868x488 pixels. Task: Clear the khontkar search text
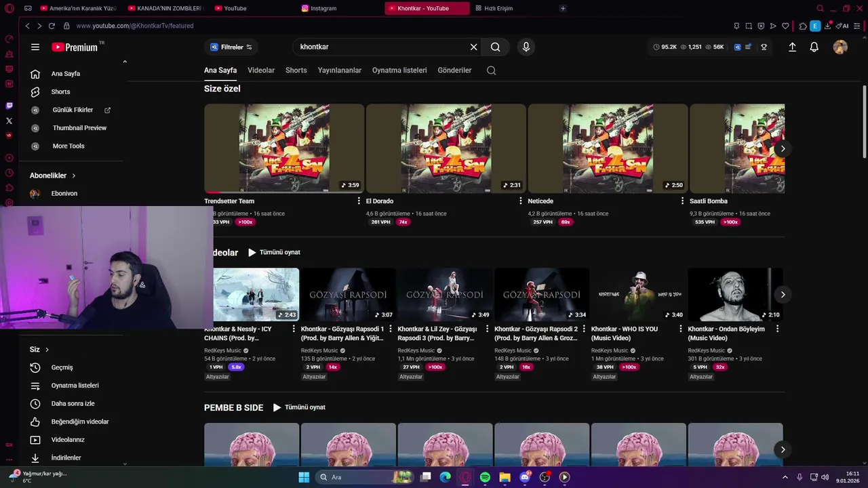[473, 47]
